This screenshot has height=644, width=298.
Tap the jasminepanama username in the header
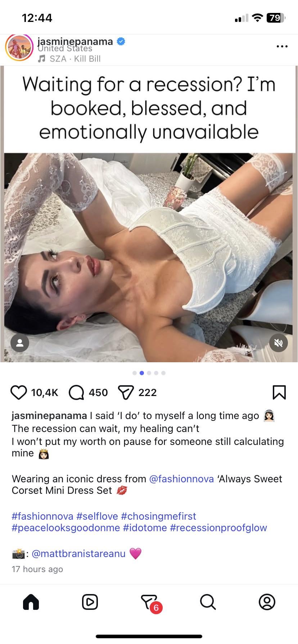click(x=75, y=41)
